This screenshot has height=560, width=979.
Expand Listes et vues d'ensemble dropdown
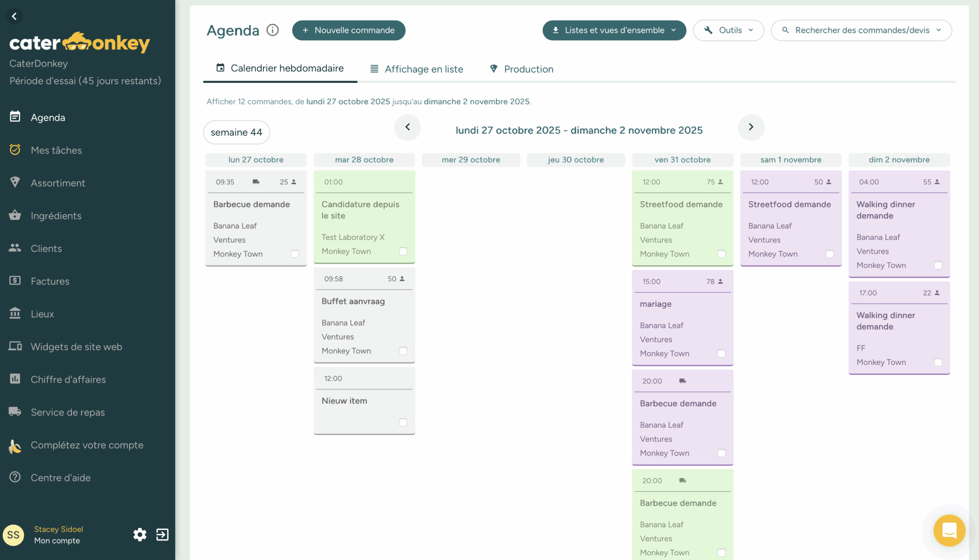pos(614,30)
